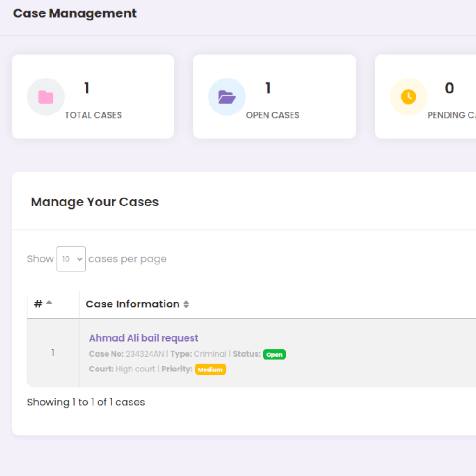Image resolution: width=476 pixels, height=476 pixels.
Task: Click the Case Management page title
Action: [x=75, y=13]
